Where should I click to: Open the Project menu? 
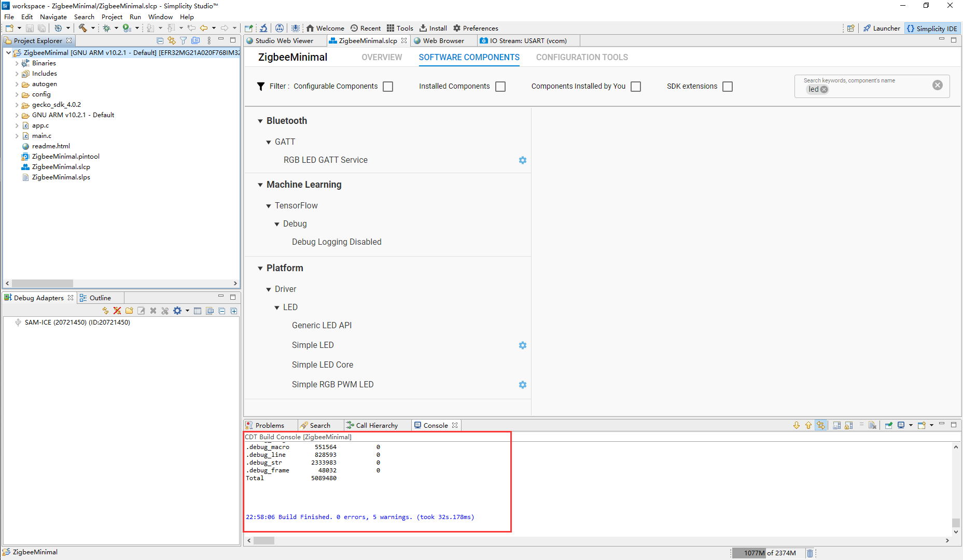click(112, 17)
